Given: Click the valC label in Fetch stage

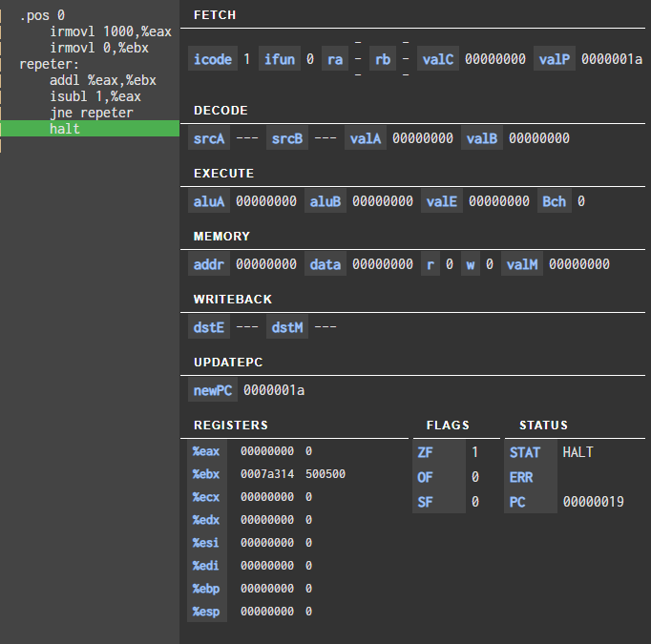Looking at the screenshot, I should pos(438,59).
